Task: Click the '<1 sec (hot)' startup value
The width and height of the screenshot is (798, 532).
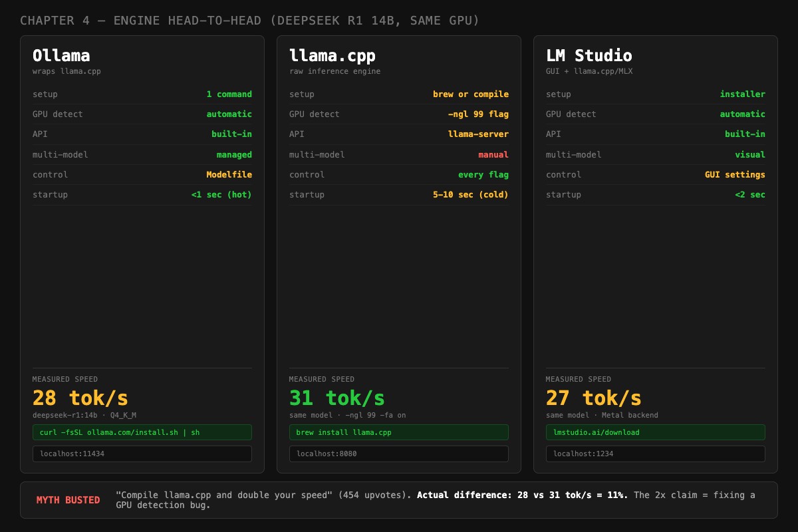Action: click(221, 195)
